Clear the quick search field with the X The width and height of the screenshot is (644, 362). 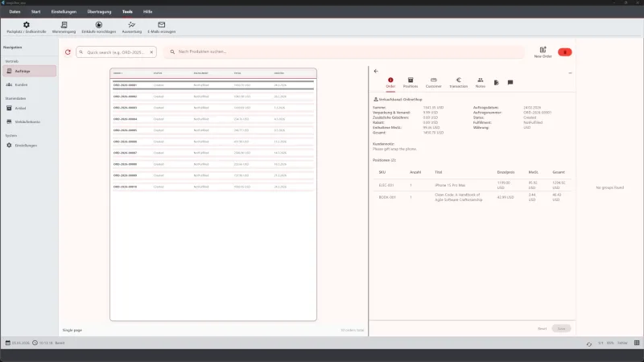[151, 52]
